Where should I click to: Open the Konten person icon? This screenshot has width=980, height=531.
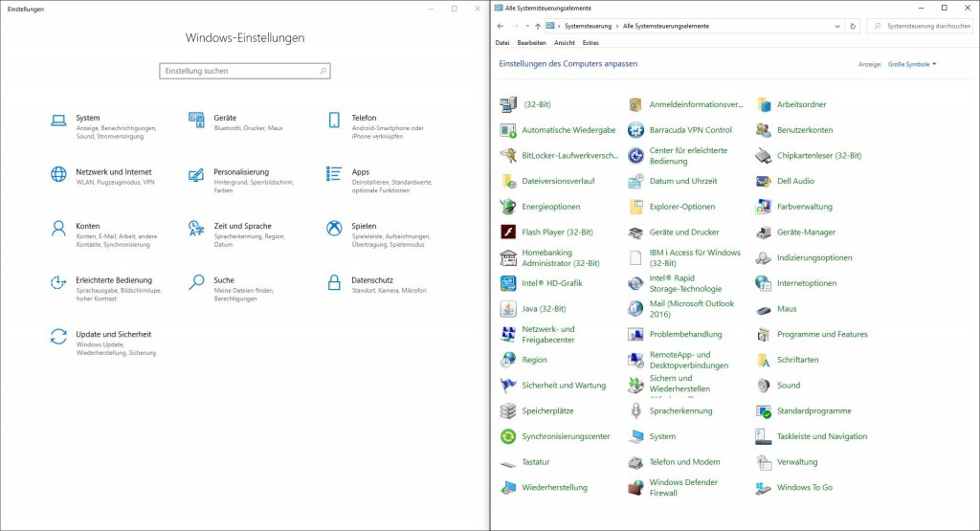[58, 228]
